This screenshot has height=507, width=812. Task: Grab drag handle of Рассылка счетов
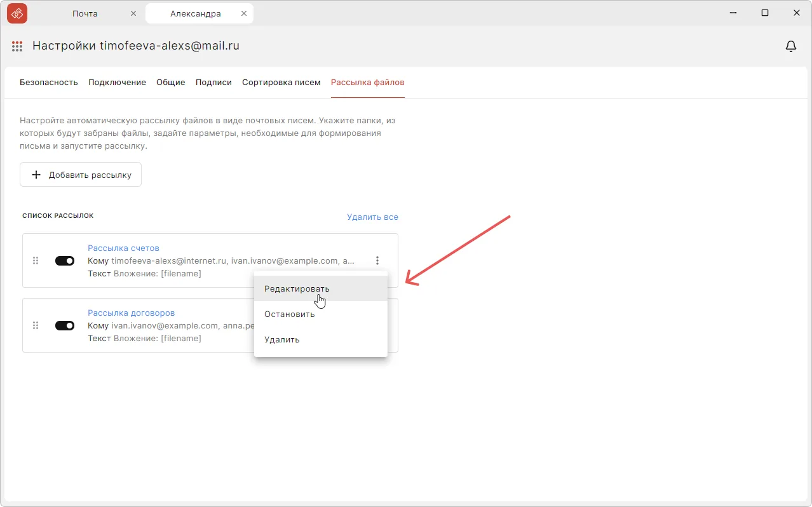(36, 260)
